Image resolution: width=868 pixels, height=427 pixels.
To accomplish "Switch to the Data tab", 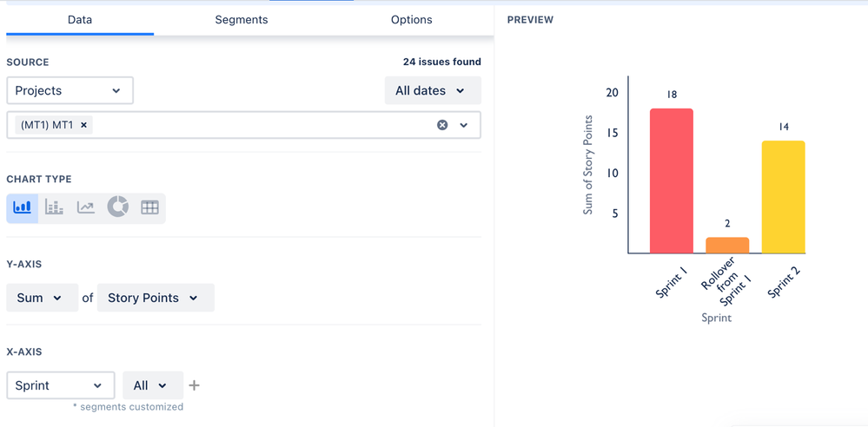I will 80,20.
